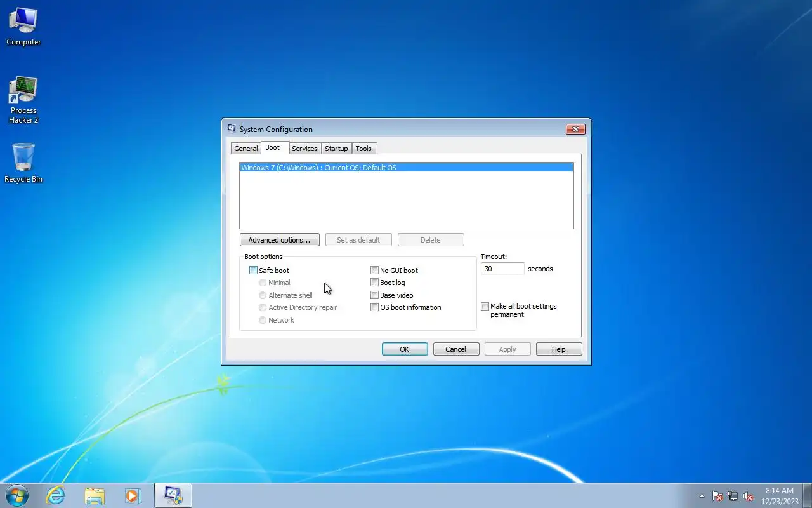This screenshot has width=812, height=508.
Task: Open Help for System Configuration
Action: coord(559,349)
